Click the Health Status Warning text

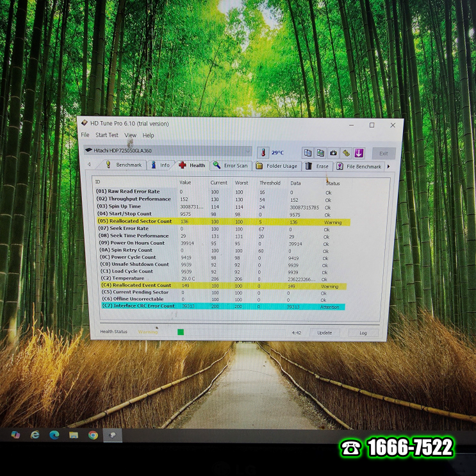click(x=148, y=332)
